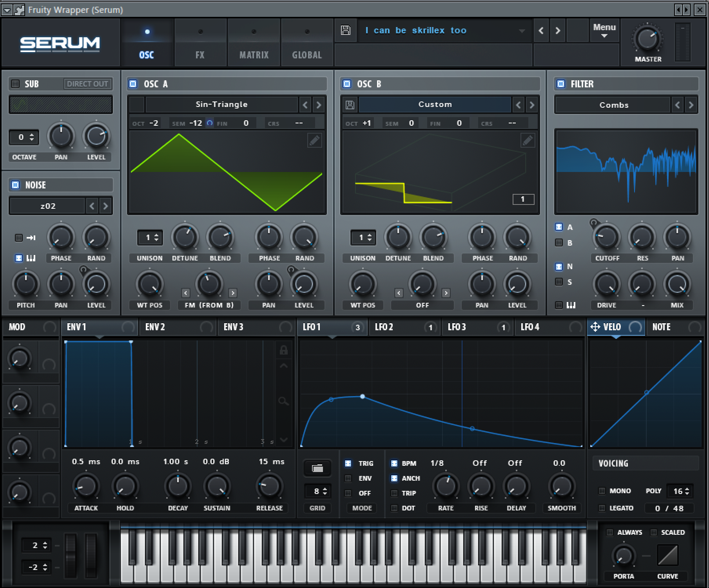This screenshot has height=588, width=709.
Task: Click the OSC A warp mode left arrow
Action: pos(186,293)
